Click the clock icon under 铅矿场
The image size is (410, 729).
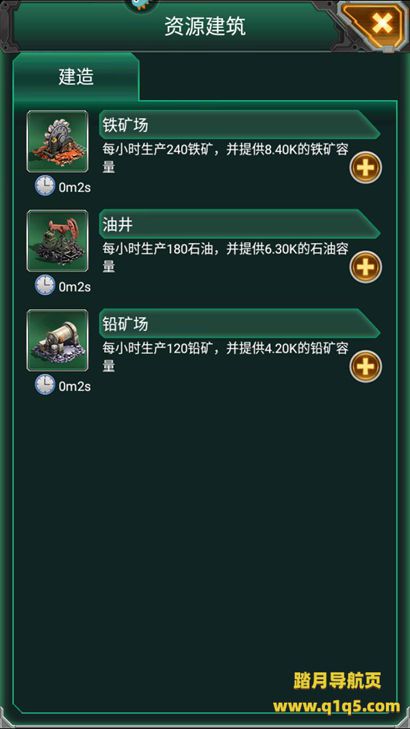(x=45, y=385)
